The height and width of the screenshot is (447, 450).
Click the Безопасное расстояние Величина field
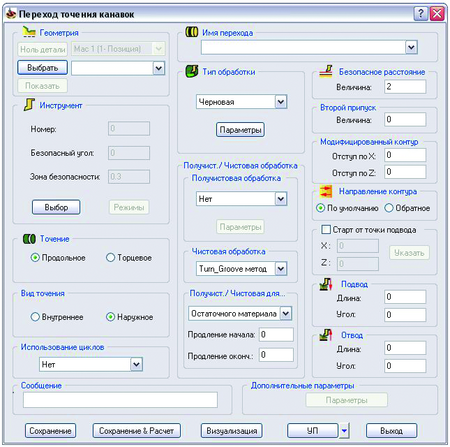pos(405,87)
